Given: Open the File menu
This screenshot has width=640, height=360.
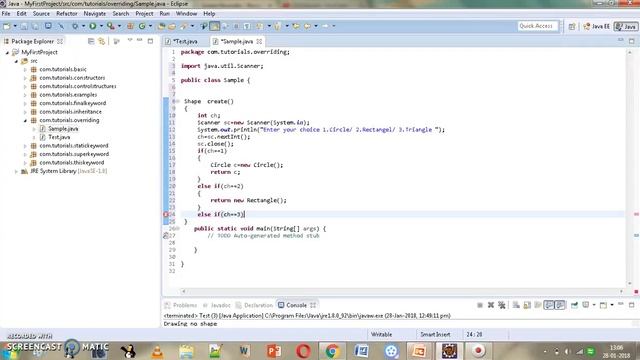Looking at the screenshot, I should pos(6,13).
